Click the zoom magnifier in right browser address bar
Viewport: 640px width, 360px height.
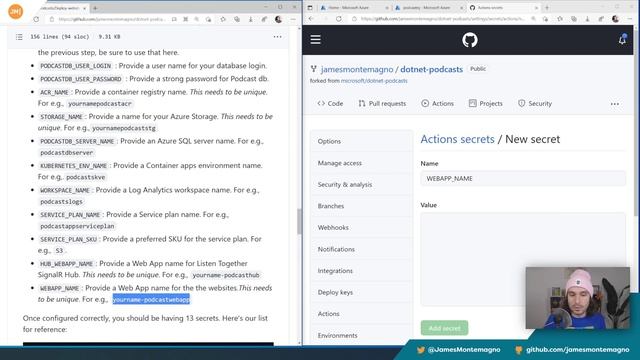533,19
